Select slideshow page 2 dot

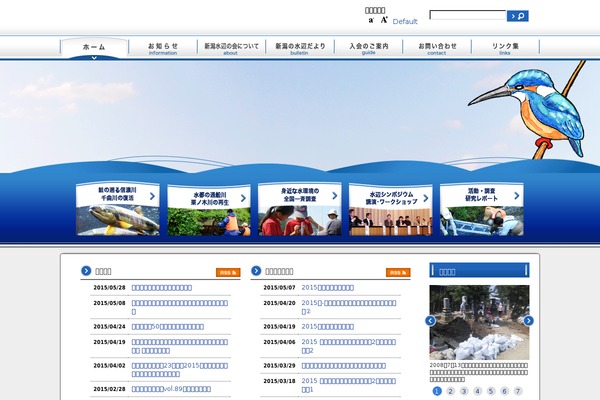click(x=450, y=391)
